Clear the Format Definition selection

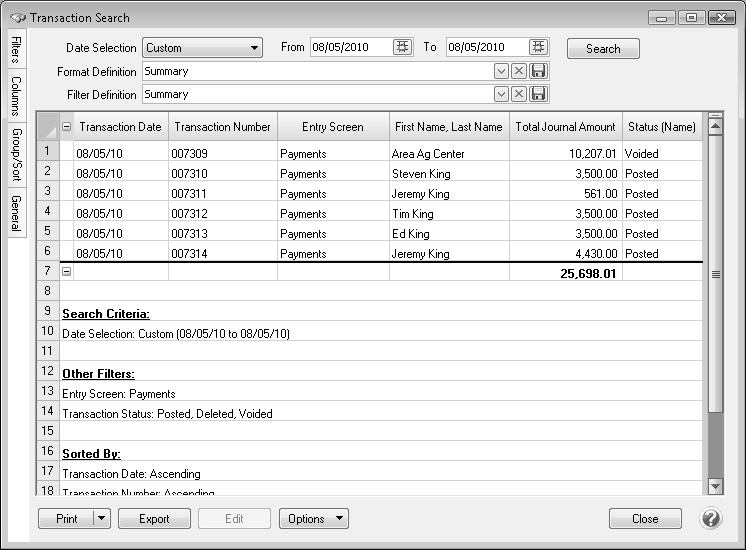(x=519, y=71)
